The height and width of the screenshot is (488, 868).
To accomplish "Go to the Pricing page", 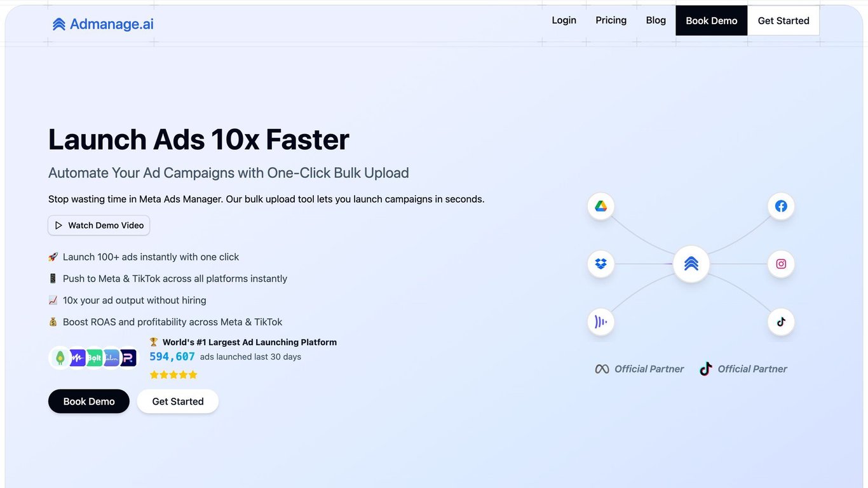I will point(611,20).
